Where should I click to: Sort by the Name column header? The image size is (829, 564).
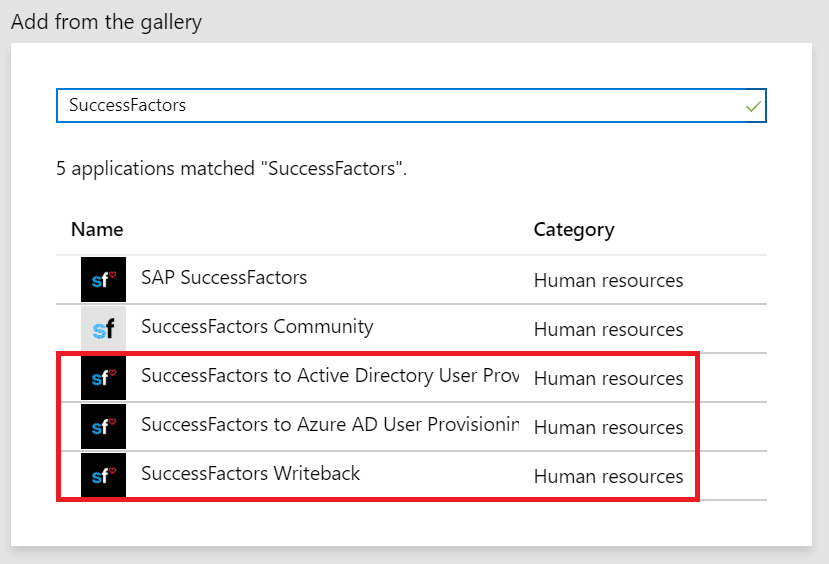[x=97, y=230]
